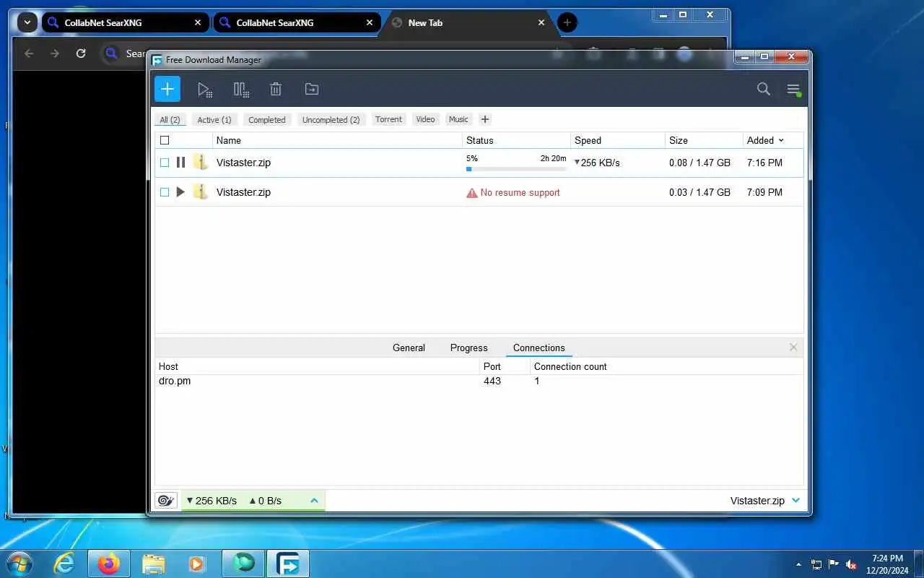Sort downloads by Name column

click(337, 140)
